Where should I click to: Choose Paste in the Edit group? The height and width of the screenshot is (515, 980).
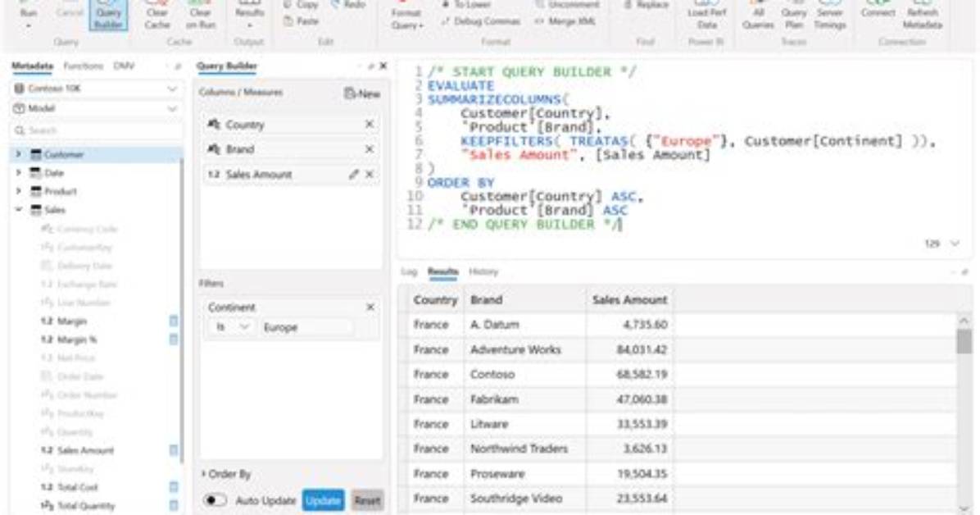[x=302, y=21]
